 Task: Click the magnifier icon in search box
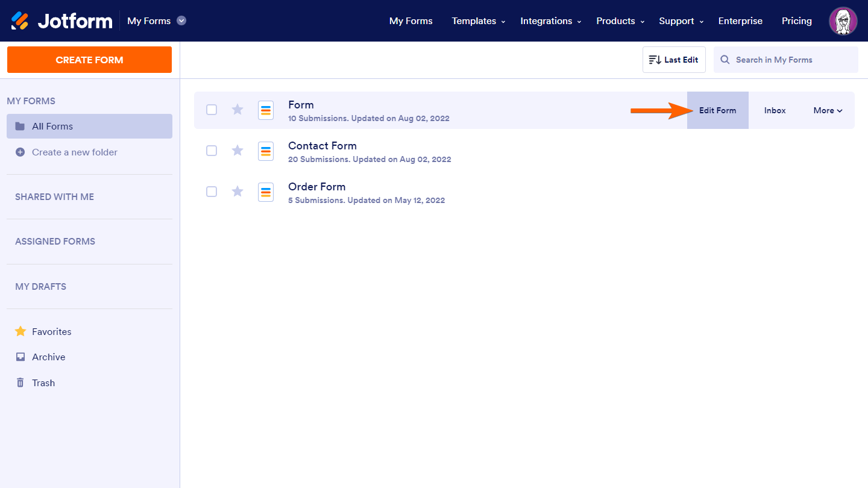(x=725, y=60)
